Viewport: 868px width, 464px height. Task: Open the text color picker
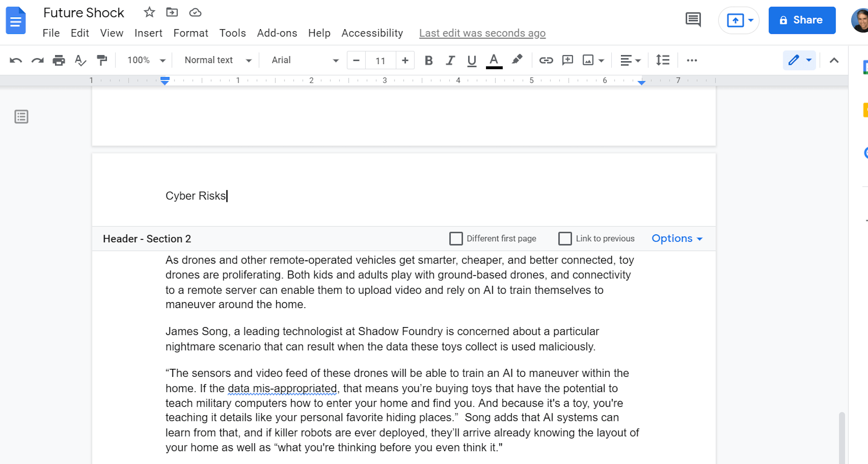click(494, 60)
